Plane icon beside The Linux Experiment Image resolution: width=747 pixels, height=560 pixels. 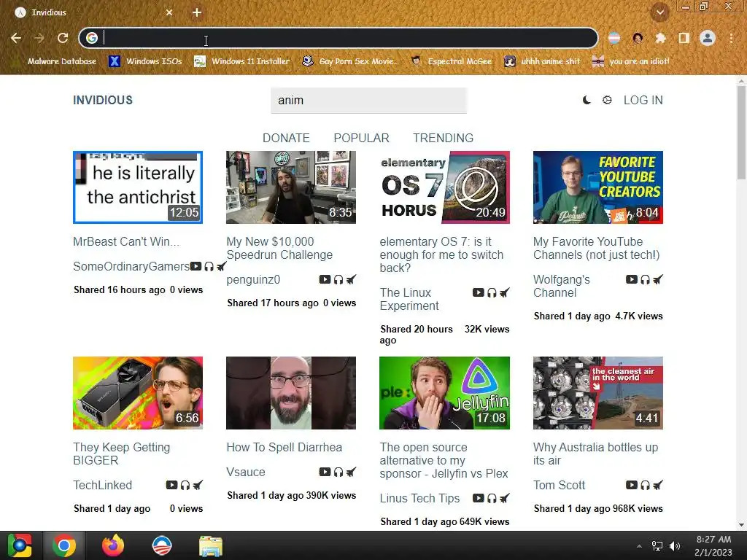pos(505,292)
